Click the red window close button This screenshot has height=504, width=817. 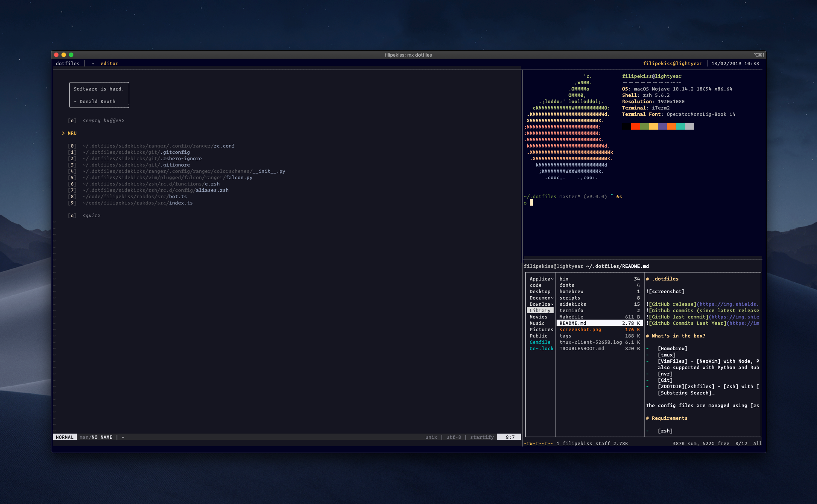(x=56, y=55)
